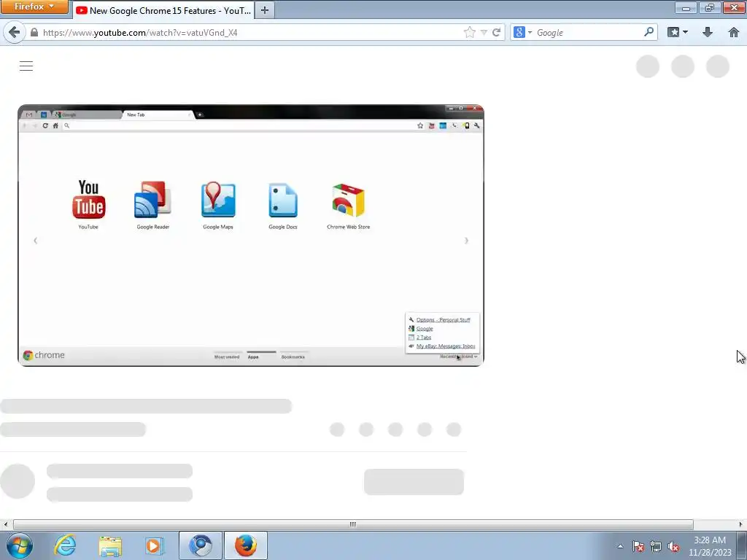Go back using the back arrow button
The height and width of the screenshot is (560, 747).
tap(15, 32)
